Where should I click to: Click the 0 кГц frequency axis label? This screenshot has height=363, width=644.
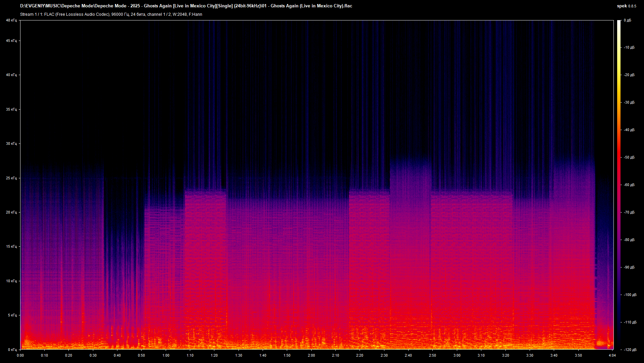tap(12, 350)
